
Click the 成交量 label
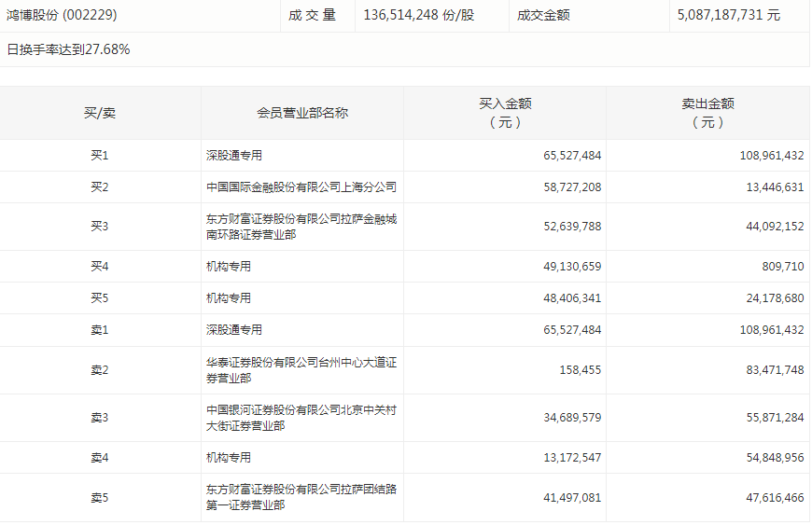pos(312,15)
